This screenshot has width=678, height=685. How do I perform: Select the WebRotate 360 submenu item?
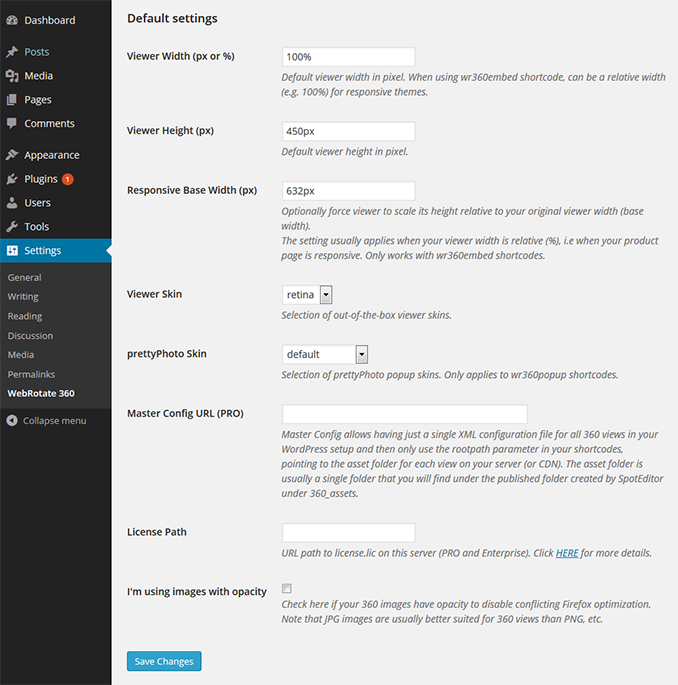tap(41, 394)
